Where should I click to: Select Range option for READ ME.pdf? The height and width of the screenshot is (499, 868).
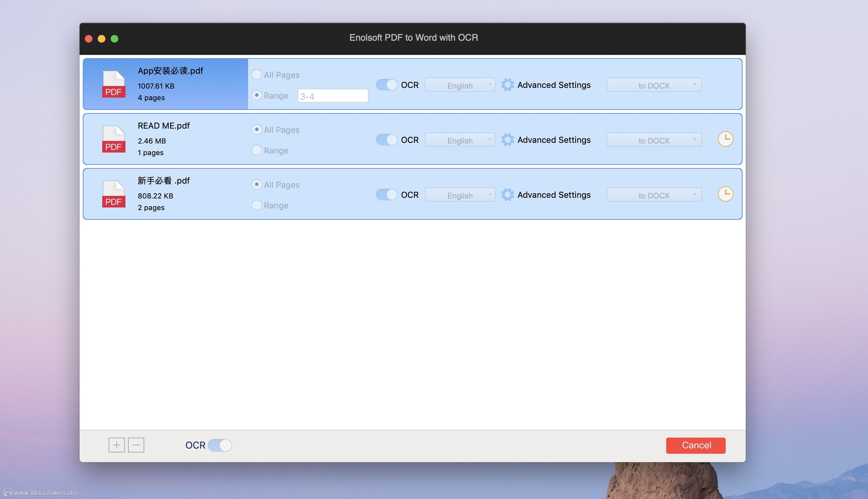(256, 150)
